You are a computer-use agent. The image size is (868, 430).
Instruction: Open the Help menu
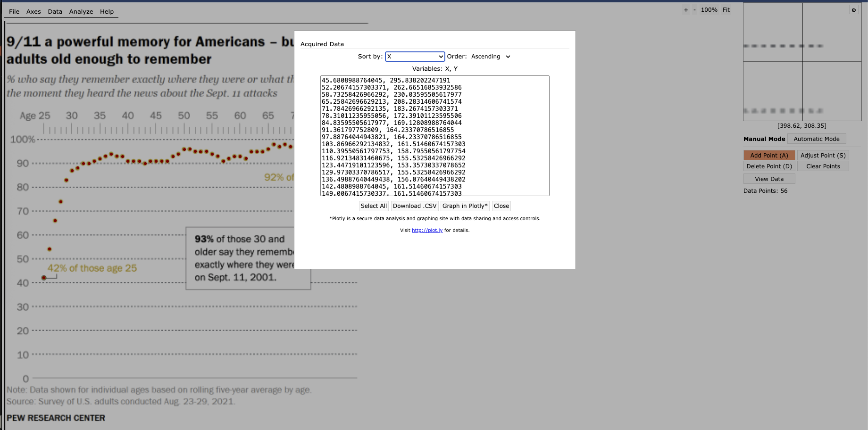point(107,12)
